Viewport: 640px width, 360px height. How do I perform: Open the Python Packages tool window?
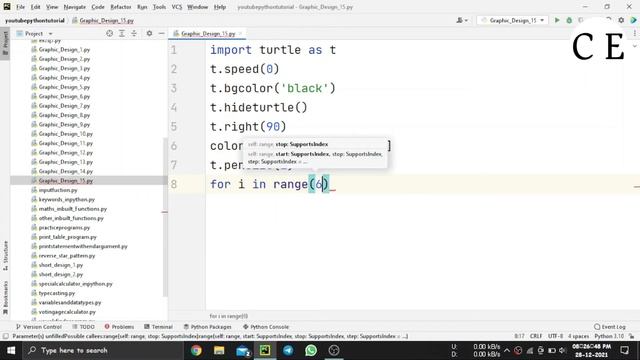pos(207,327)
